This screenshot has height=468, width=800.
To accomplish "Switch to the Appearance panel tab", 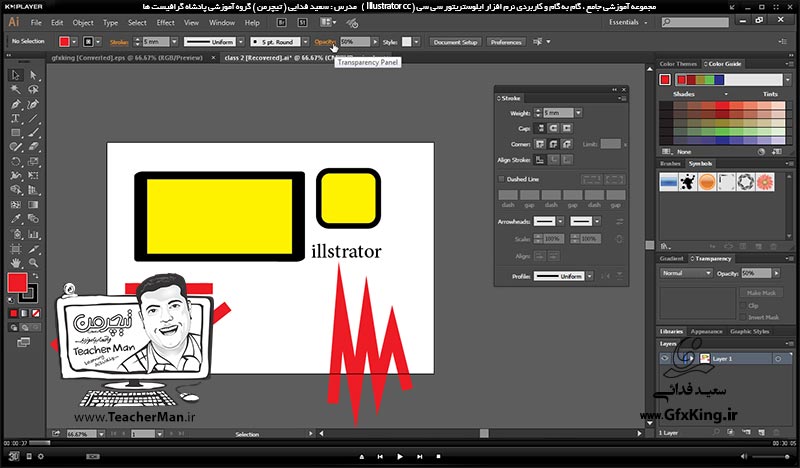I will tap(706, 331).
